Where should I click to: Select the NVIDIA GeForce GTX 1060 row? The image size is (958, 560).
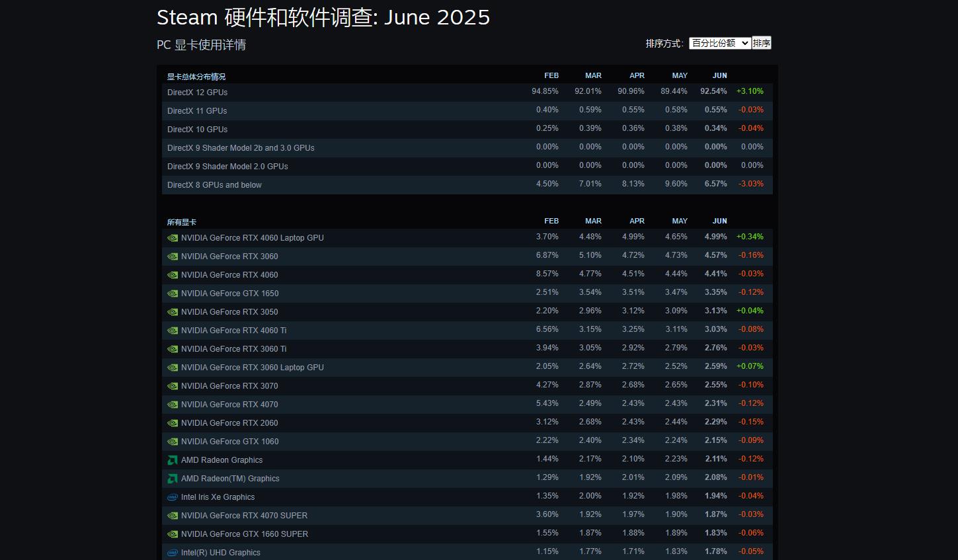click(x=229, y=442)
